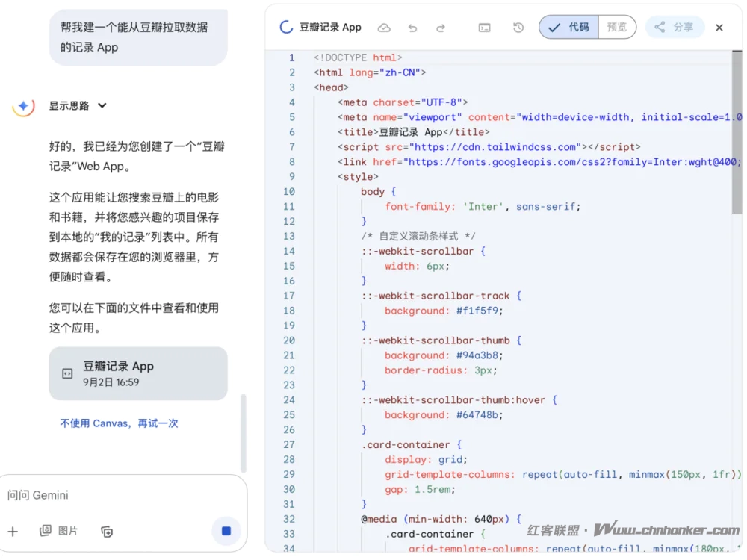747x560 pixels.
Task: Redo the canvas change
Action: [441, 28]
